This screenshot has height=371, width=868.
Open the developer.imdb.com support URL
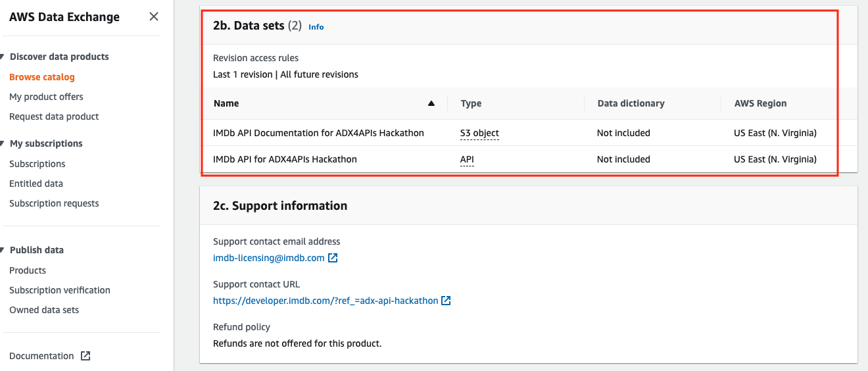click(325, 301)
